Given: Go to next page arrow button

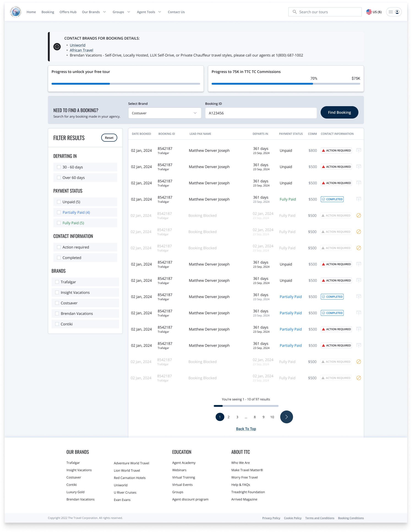Looking at the screenshot, I should coord(286,417).
